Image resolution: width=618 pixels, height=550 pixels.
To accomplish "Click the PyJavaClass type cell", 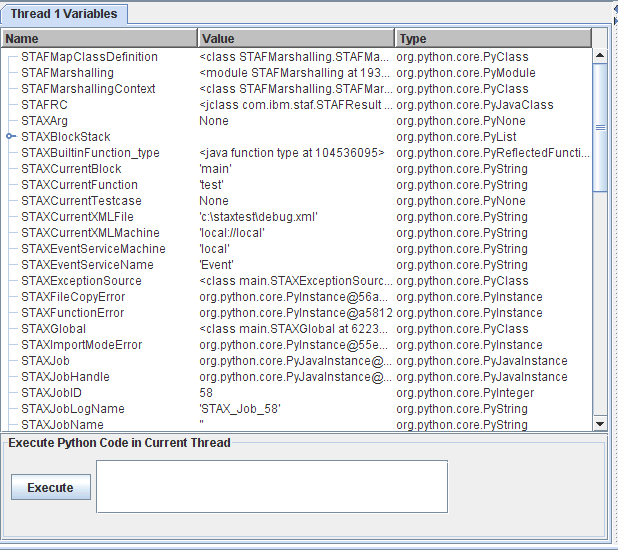I will click(475, 105).
